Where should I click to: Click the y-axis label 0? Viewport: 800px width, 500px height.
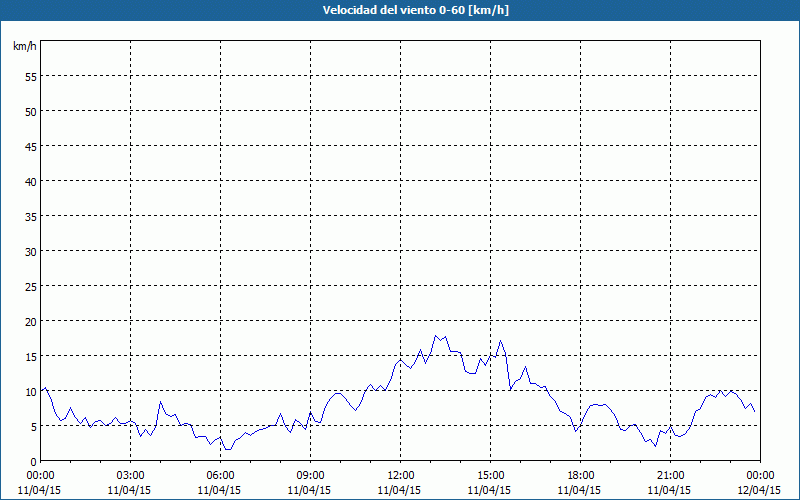click(34, 461)
